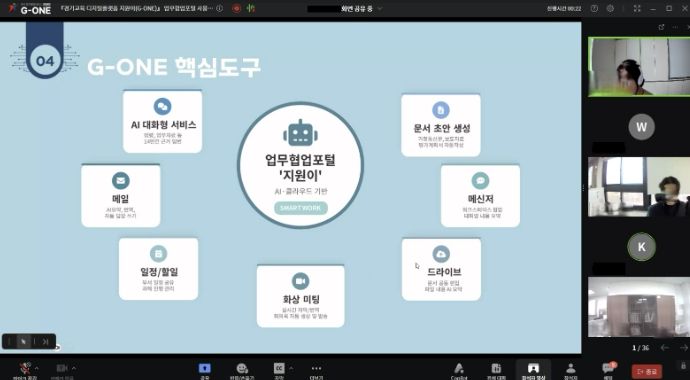Viewport: 690px width, 380px height.
Task: Select participant K avatar tile
Action: pyautogui.click(x=642, y=247)
